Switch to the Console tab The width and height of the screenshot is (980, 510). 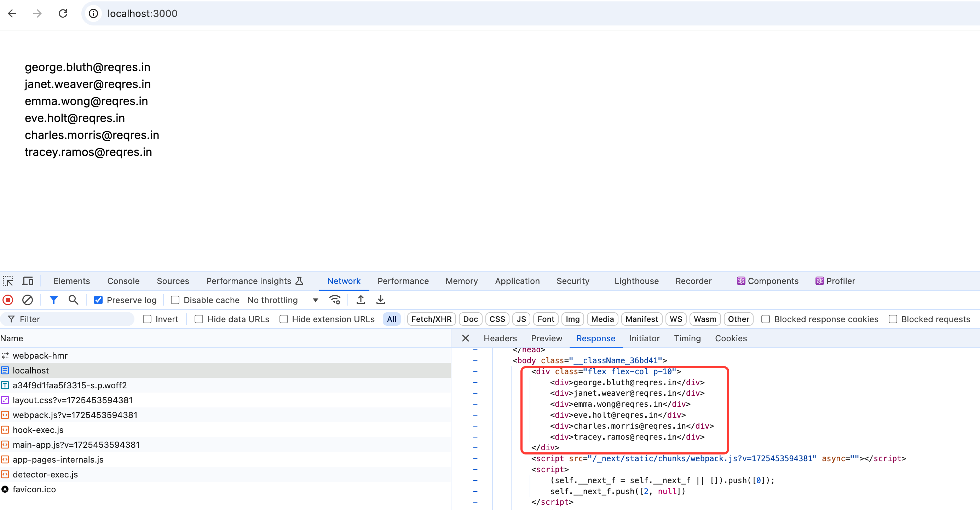[123, 281]
